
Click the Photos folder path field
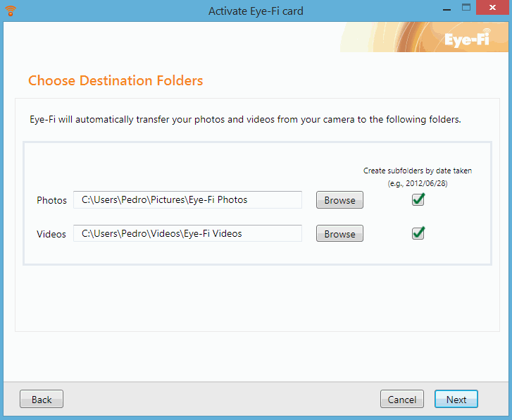point(187,199)
